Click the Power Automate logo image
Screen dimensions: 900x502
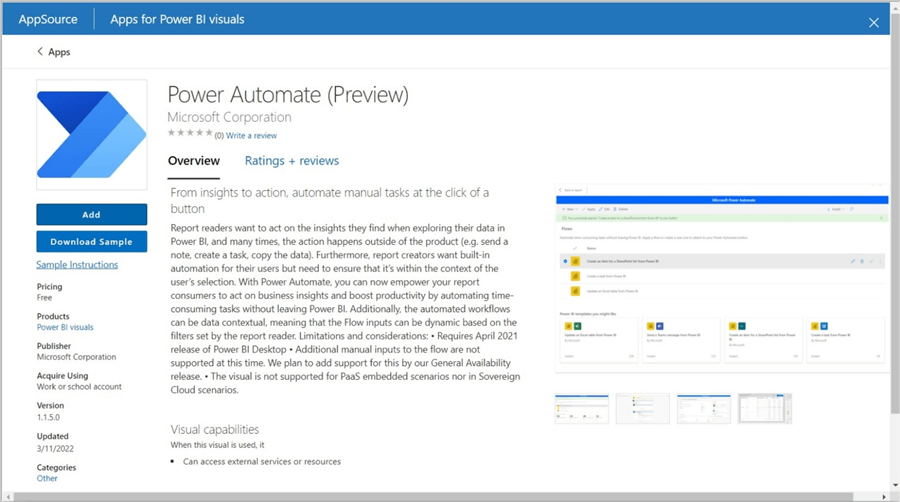click(x=92, y=135)
